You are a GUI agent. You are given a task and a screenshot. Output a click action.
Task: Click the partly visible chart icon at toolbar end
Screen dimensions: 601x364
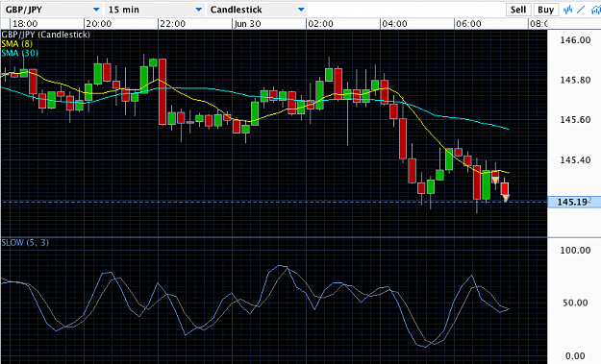(x=596, y=10)
